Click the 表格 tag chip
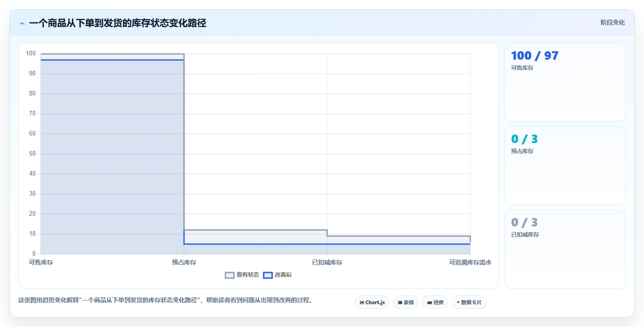Viewport: 644px width, 327px height. pyautogui.click(x=406, y=302)
